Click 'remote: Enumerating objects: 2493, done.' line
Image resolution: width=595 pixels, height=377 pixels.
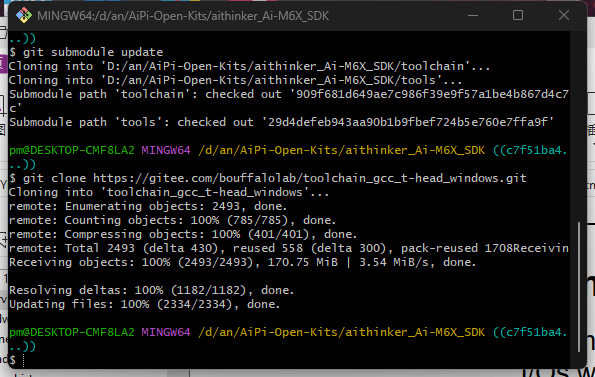coord(148,206)
